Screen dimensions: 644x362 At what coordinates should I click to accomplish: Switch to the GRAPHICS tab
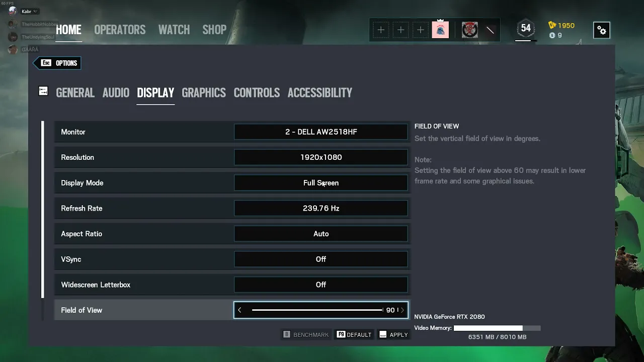pyautogui.click(x=204, y=93)
